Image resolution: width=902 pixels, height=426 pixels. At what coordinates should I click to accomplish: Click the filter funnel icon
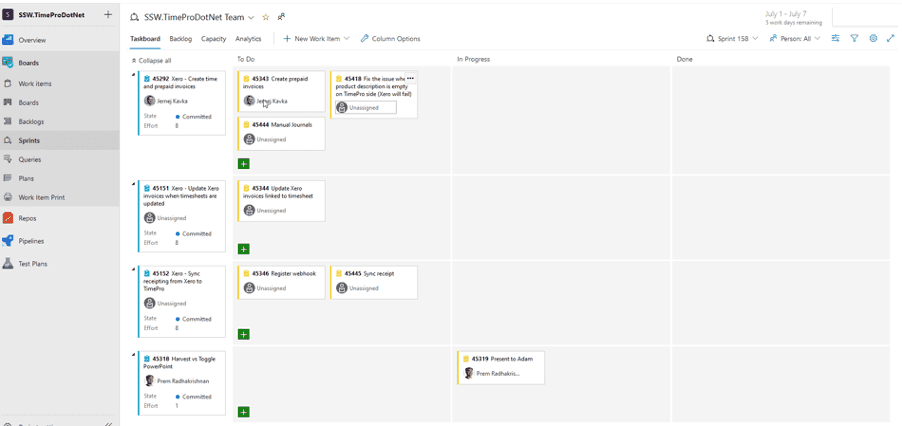pos(854,39)
